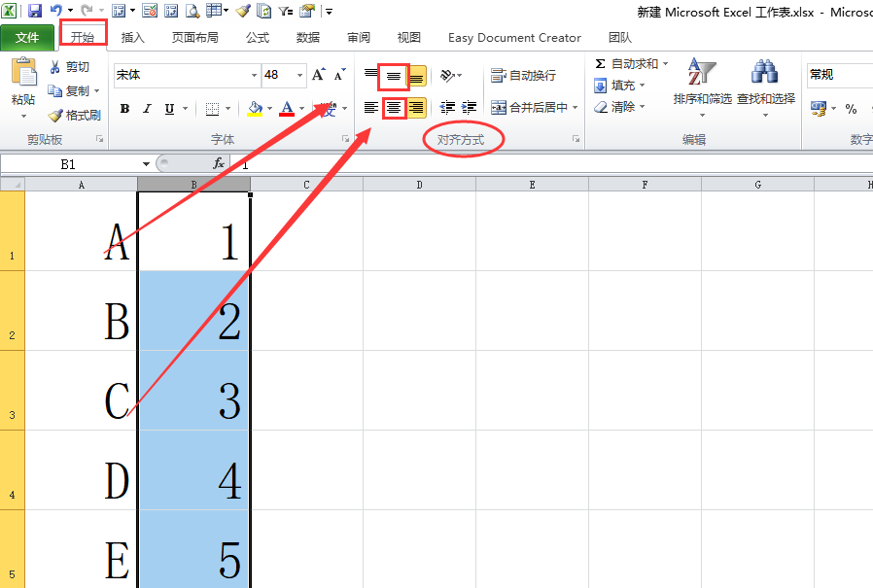Click 排序和筛选 Sort and Filter
The width and height of the screenshot is (873, 588).
click(x=702, y=88)
